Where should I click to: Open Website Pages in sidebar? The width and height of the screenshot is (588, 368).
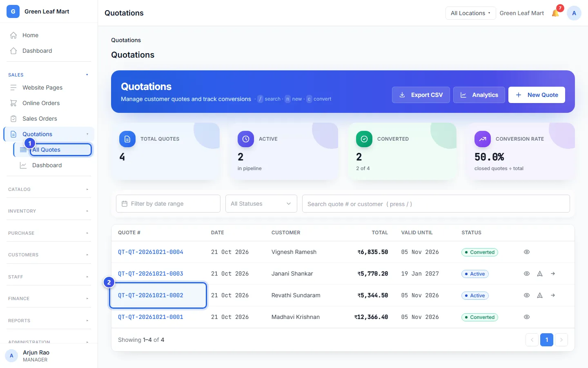(x=49, y=88)
